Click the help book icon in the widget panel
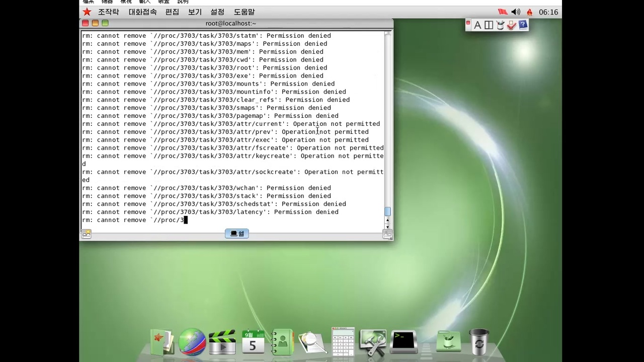 (x=522, y=25)
